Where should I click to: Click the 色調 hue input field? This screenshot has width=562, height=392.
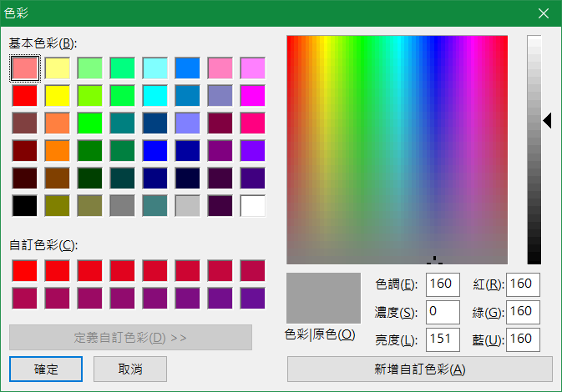point(443,284)
